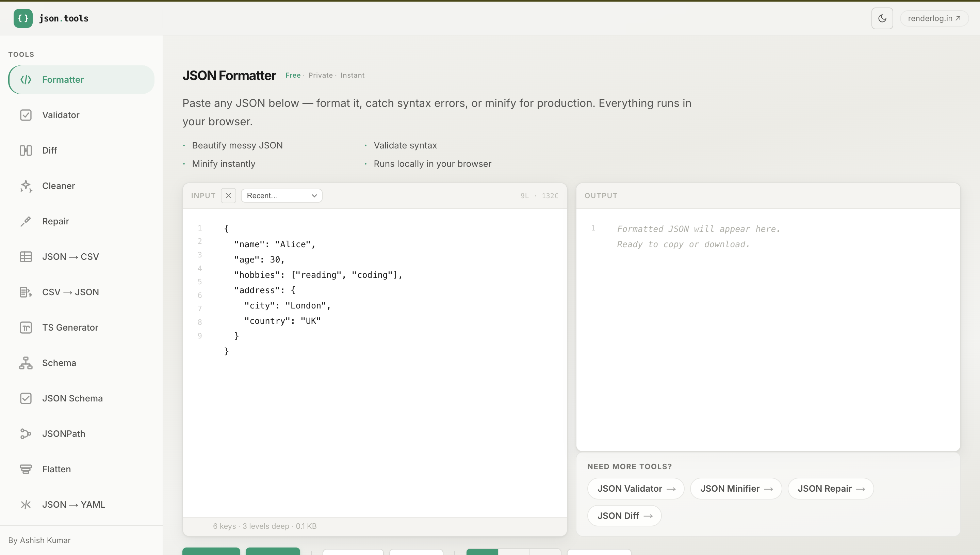Click the "age": 30 line
Screen dimensions: 980x555
[x=259, y=259]
